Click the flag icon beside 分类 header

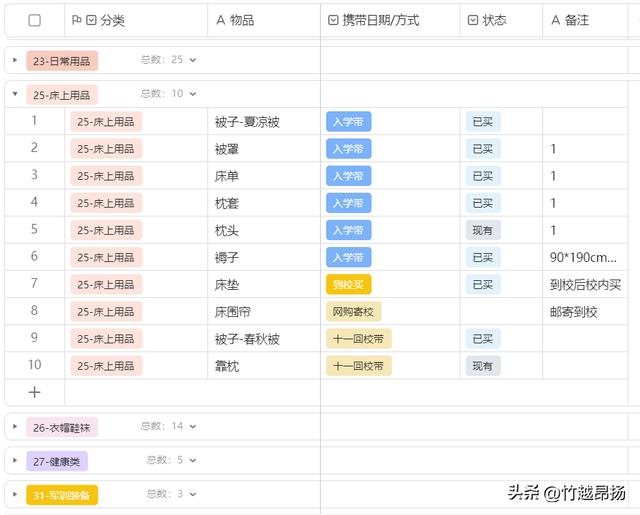[76, 20]
